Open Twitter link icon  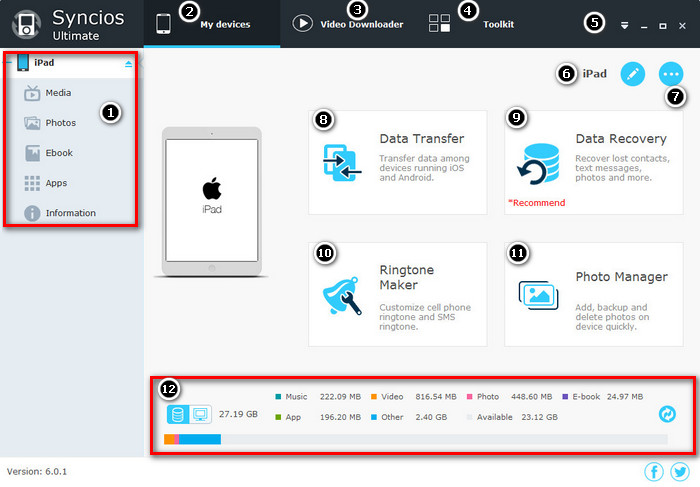[680, 471]
